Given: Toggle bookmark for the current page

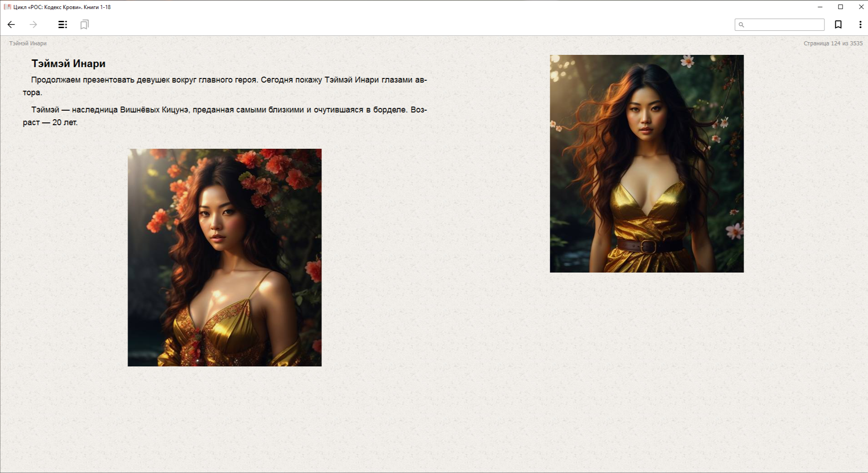Looking at the screenshot, I should [838, 24].
